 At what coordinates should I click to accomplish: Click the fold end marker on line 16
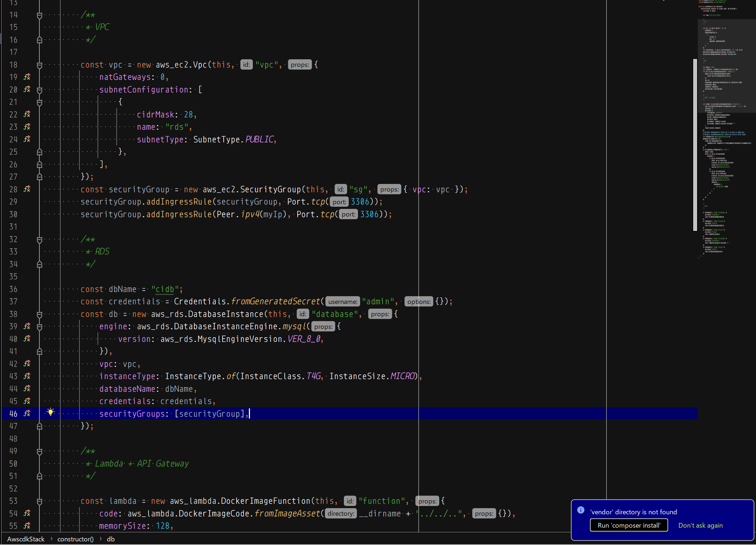pos(40,40)
